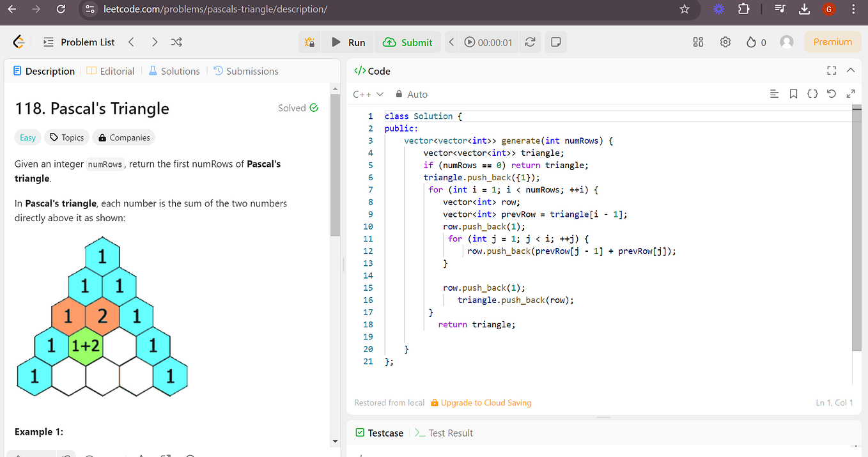The width and height of the screenshot is (868, 457).
Task: Click the Upgrade to Cloud Saving link
Action: click(481, 403)
